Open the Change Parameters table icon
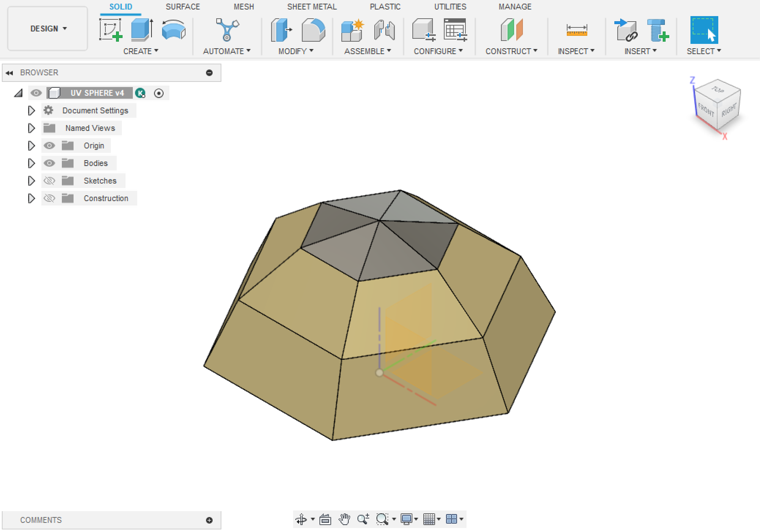 pos(456,30)
